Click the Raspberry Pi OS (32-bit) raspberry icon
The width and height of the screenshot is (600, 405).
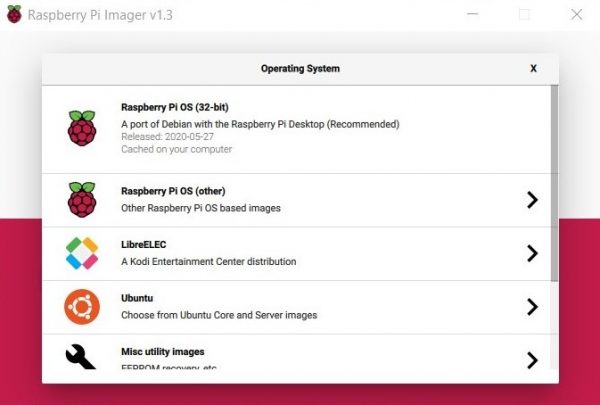(x=82, y=130)
